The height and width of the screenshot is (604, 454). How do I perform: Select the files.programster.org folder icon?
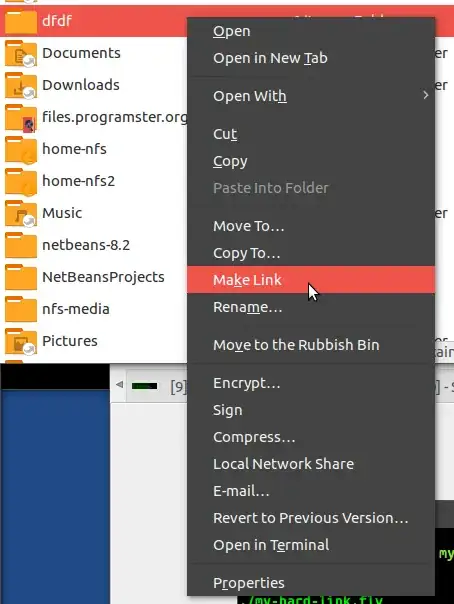click(x=21, y=117)
